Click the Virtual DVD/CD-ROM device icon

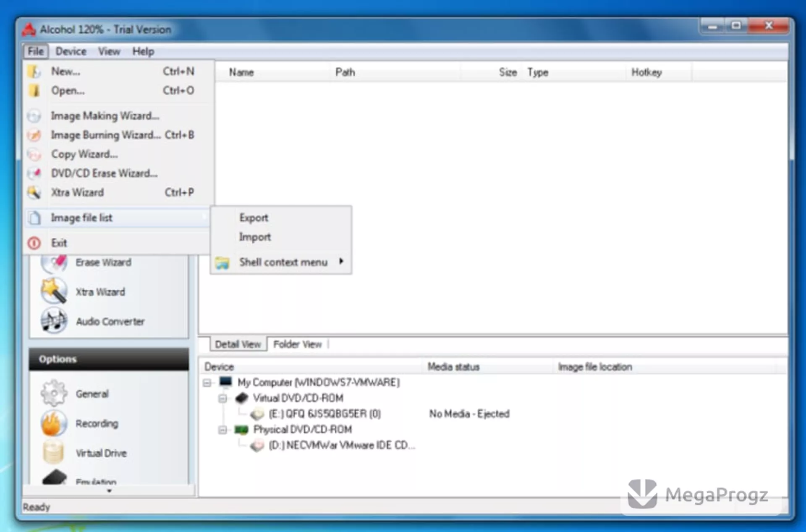click(x=241, y=398)
